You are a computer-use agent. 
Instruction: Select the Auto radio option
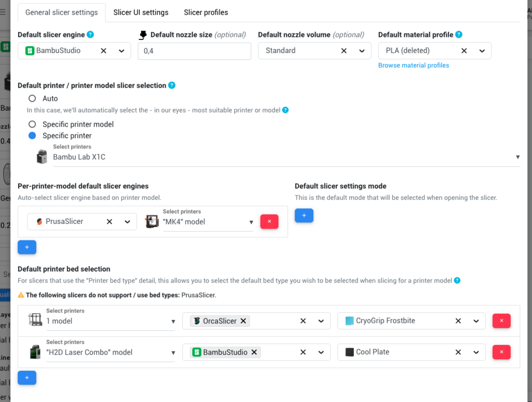(32, 98)
